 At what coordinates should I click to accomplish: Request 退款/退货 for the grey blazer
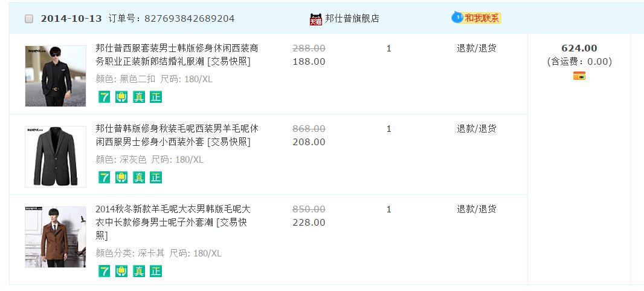click(476, 129)
